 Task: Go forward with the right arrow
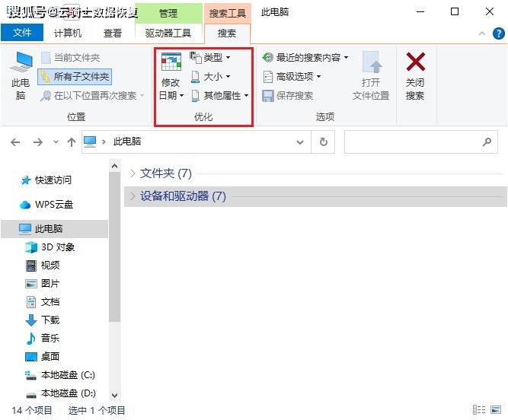pos(38,142)
